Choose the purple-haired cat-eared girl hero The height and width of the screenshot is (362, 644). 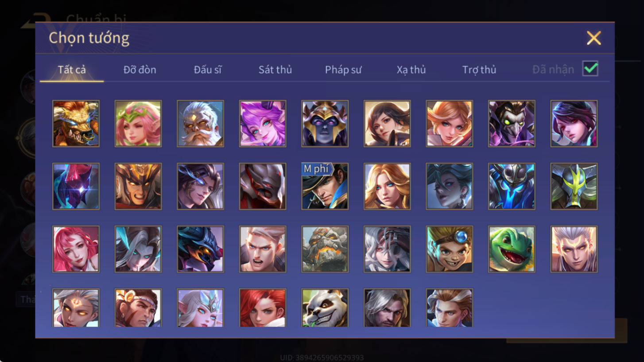pos(263,123)
